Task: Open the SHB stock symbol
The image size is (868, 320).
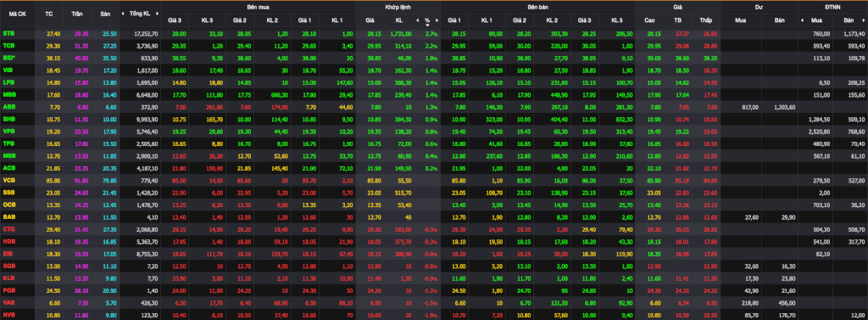Action: point(8,119)
